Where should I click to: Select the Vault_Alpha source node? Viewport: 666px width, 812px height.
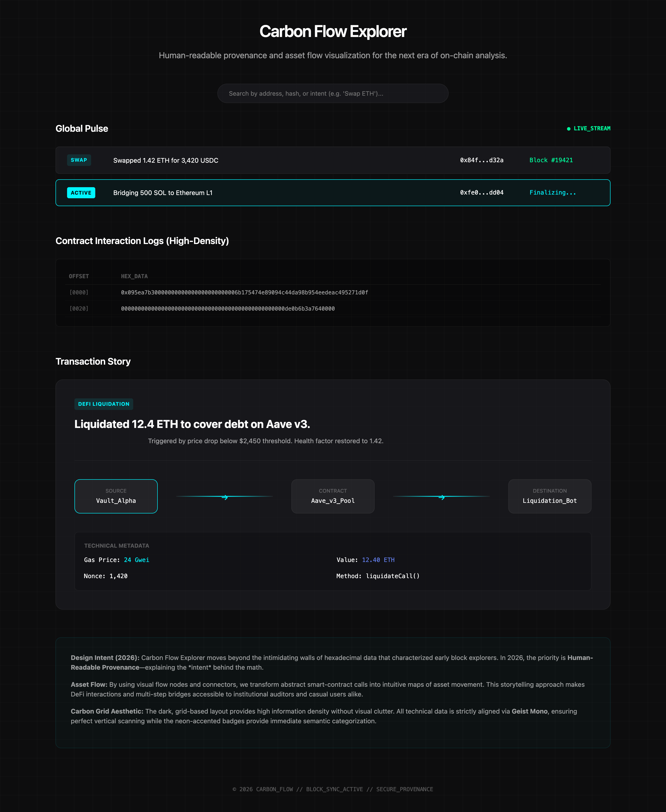[116, 497]
